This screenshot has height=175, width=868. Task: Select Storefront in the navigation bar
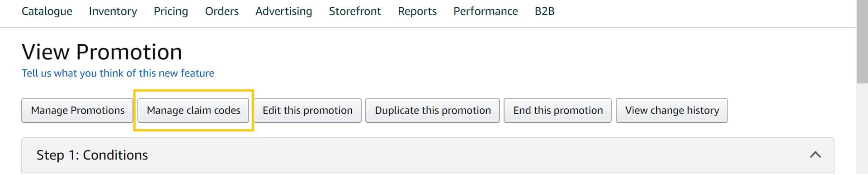(x=355, y=11)
